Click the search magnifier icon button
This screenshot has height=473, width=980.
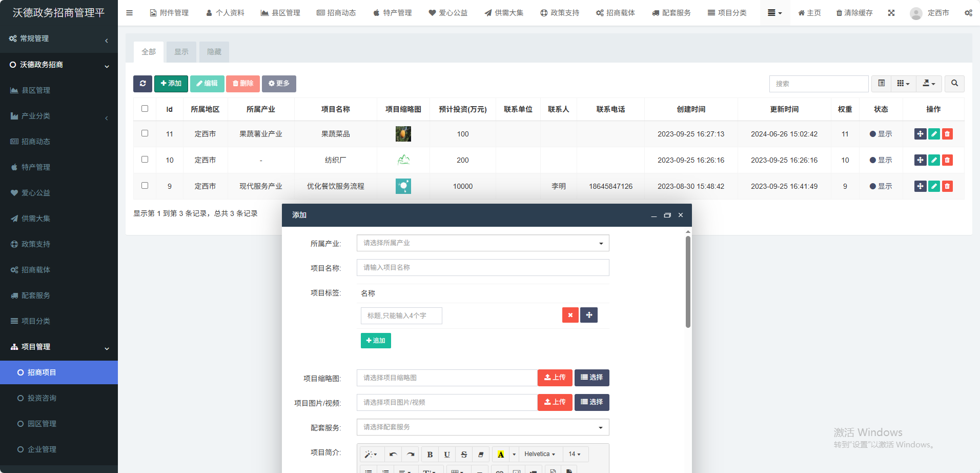pos(954,84)
